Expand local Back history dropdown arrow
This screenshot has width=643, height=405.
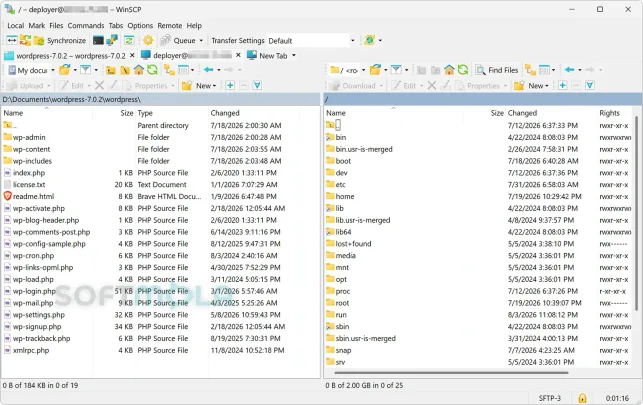click(219, 70)
